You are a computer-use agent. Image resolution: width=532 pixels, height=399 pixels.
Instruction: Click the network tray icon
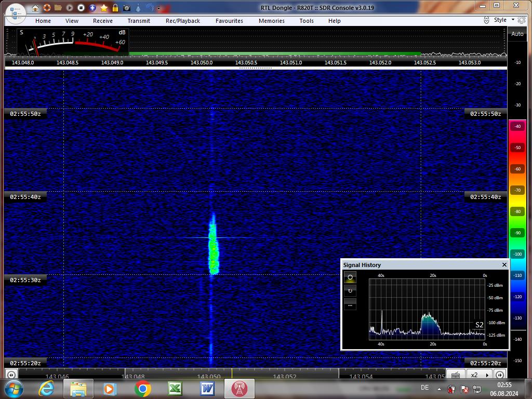477,389
